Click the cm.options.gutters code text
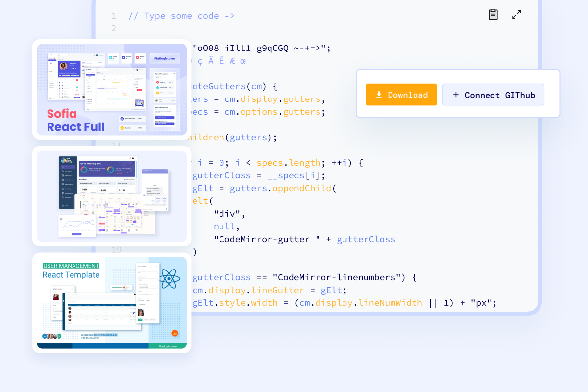The width and height of the screenshot is (588, 392). point(272,112)
